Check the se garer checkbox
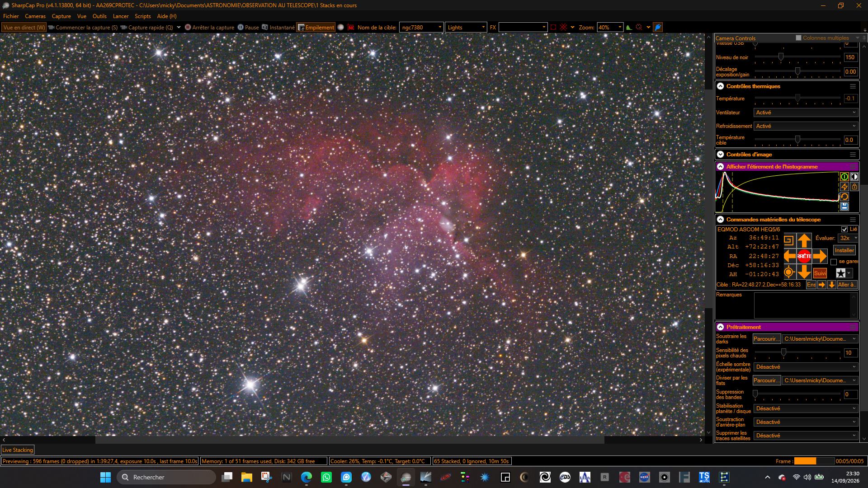Viewport: 868px width, 488px height. [834, 262]
